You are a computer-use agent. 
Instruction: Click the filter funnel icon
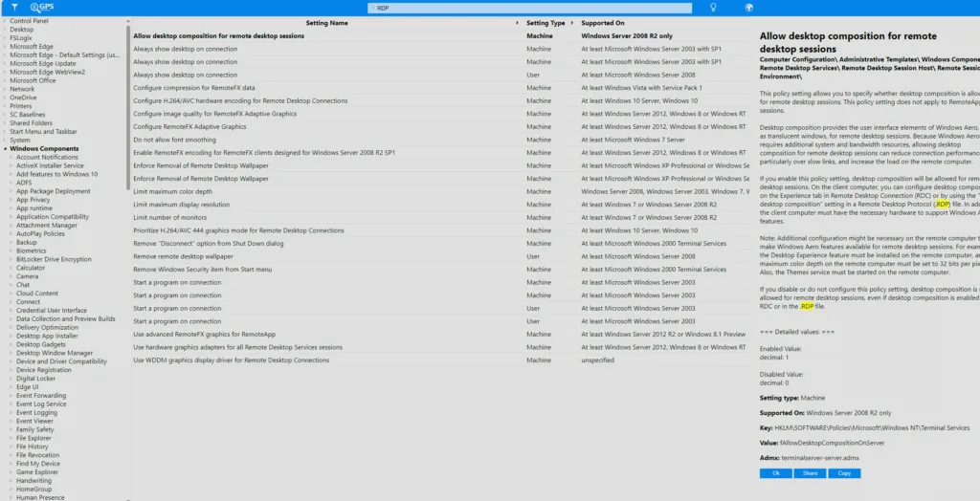coord(14,8)
